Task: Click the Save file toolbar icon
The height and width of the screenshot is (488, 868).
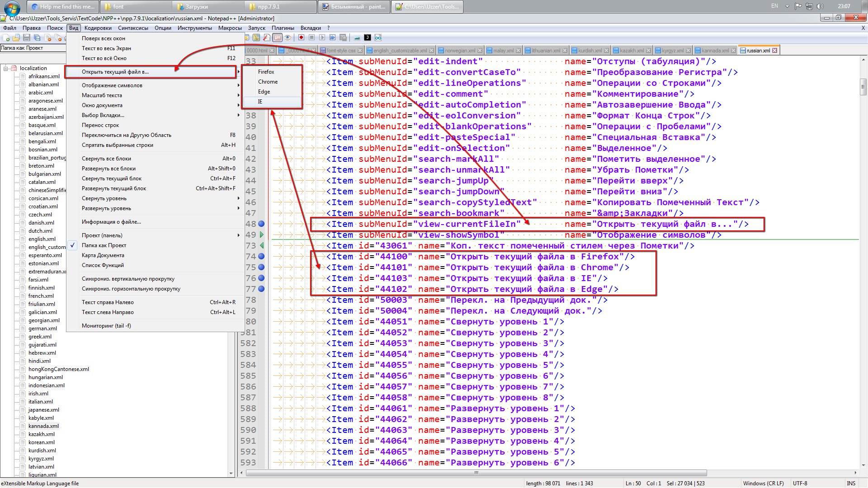Action: point(27,38)
